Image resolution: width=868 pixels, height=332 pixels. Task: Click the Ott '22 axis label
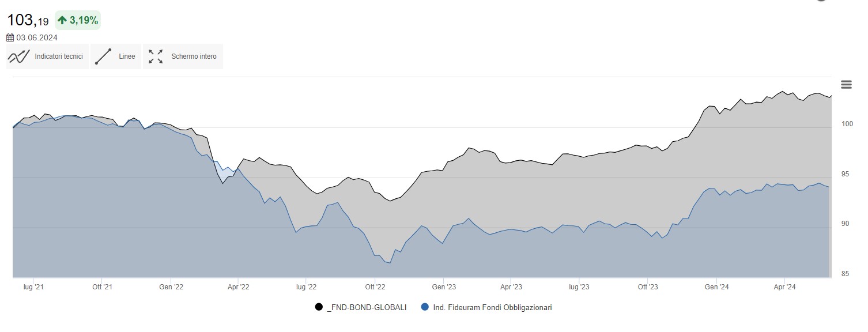tap(375, 286)
